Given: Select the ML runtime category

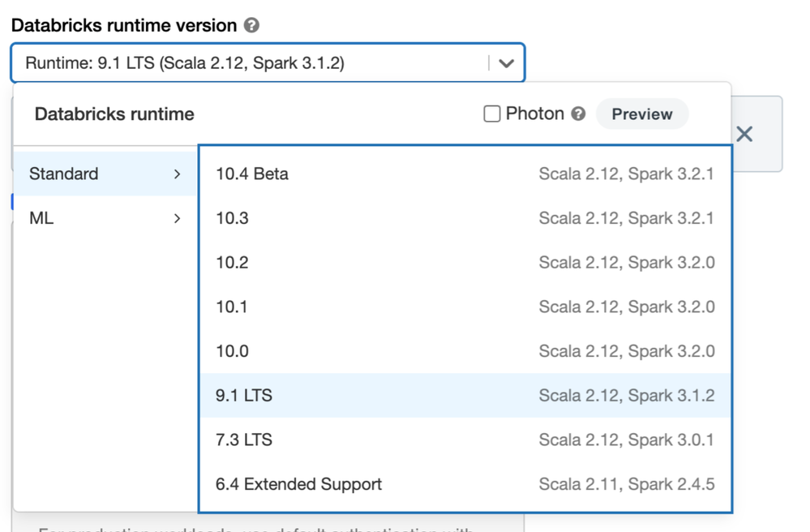Looking at the screenshot, I should click(41, 218).
